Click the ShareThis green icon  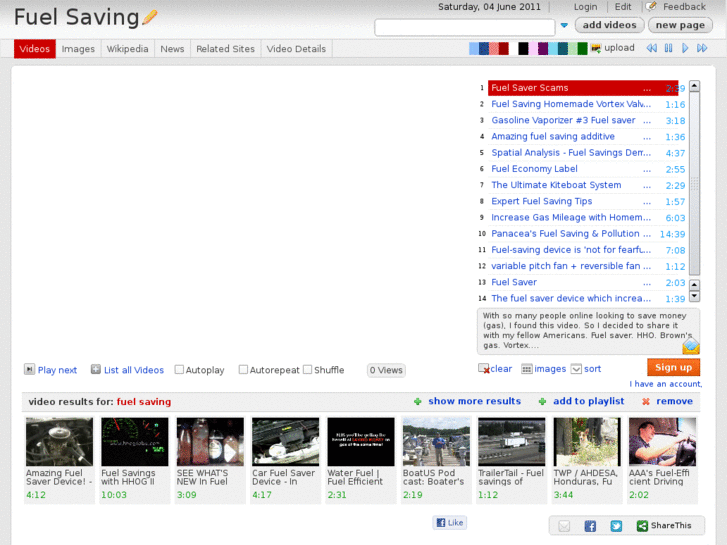coord(642,526)
